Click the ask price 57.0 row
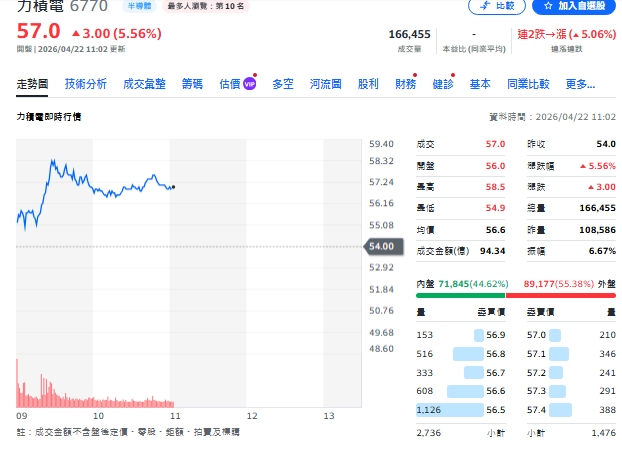 pos(571,335)
